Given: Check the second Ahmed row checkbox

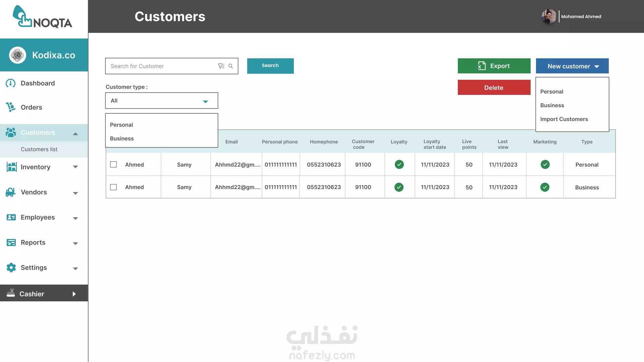Looking at the screenshot, I should coord(113,187).
